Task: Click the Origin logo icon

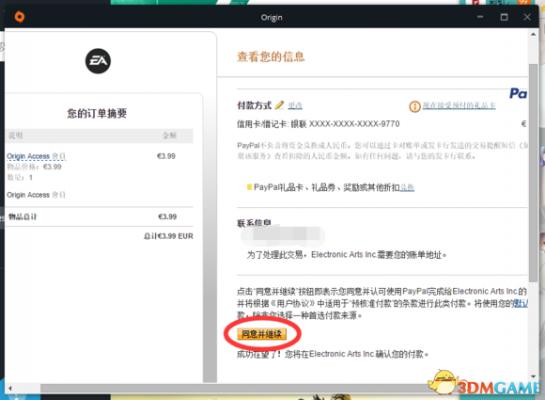Action: click(x=19, y=17)
